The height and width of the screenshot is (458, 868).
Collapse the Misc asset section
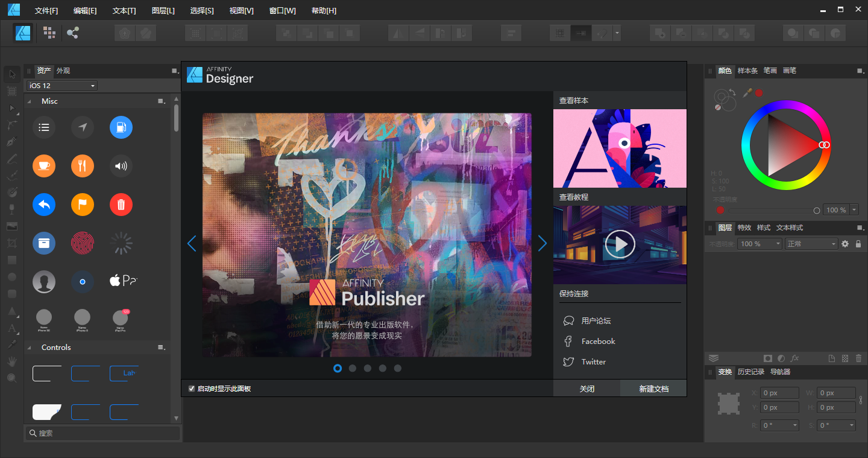[x=29, y=101]
